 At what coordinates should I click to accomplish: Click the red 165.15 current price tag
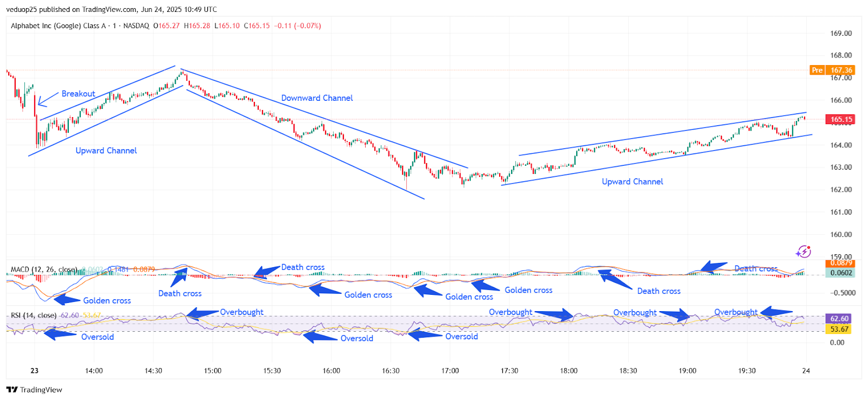[841, 119]
